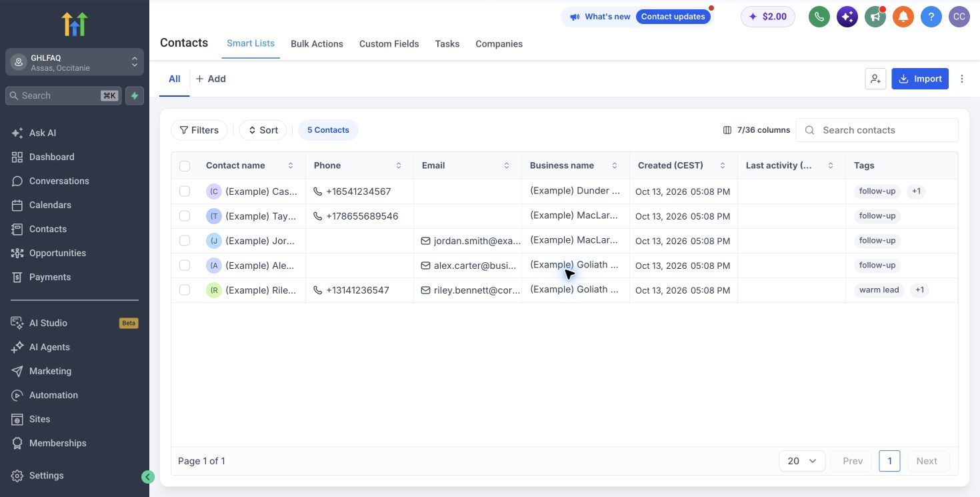980x497 pixels.
Task: Expand the GHLFAQ account switcher
Action: [75, 62]
